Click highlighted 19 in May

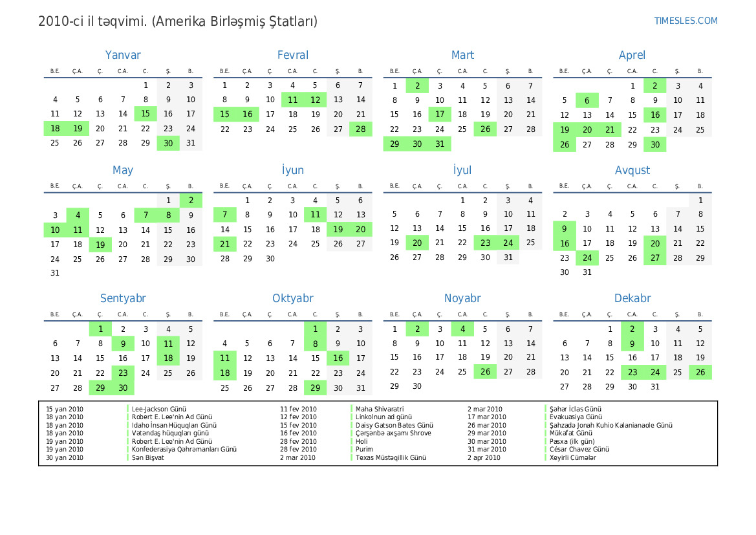100,245
